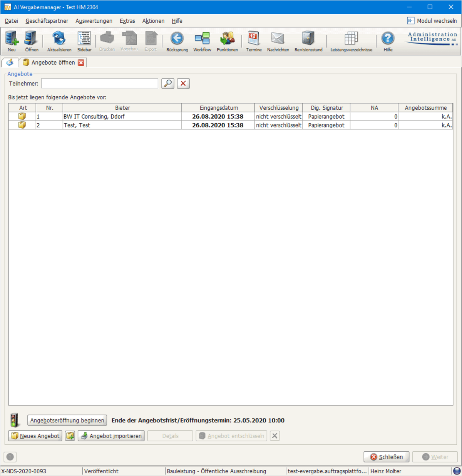Click the Rücksprung back arrow icon

pyautogui.click(x=177, y=41)
